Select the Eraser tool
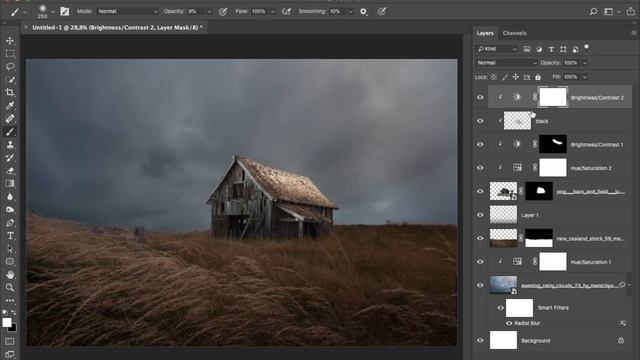Screen dimensions: 640x360 (10, 171)
